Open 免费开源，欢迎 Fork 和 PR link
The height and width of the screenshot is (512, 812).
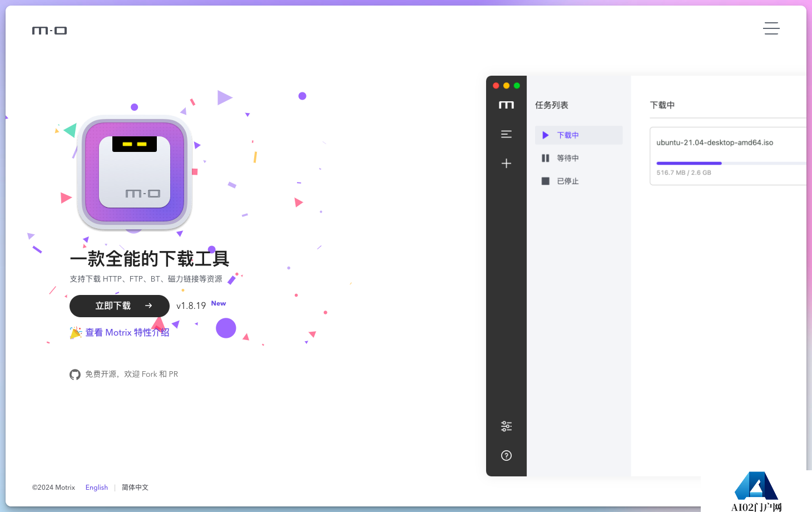pyautogui.click(x=132, y=374)
